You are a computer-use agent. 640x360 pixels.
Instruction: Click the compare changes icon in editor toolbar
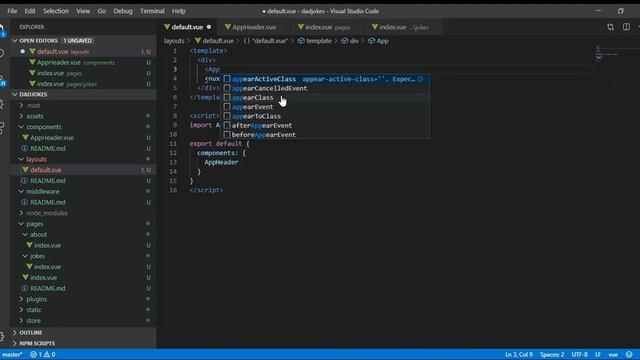610,27
